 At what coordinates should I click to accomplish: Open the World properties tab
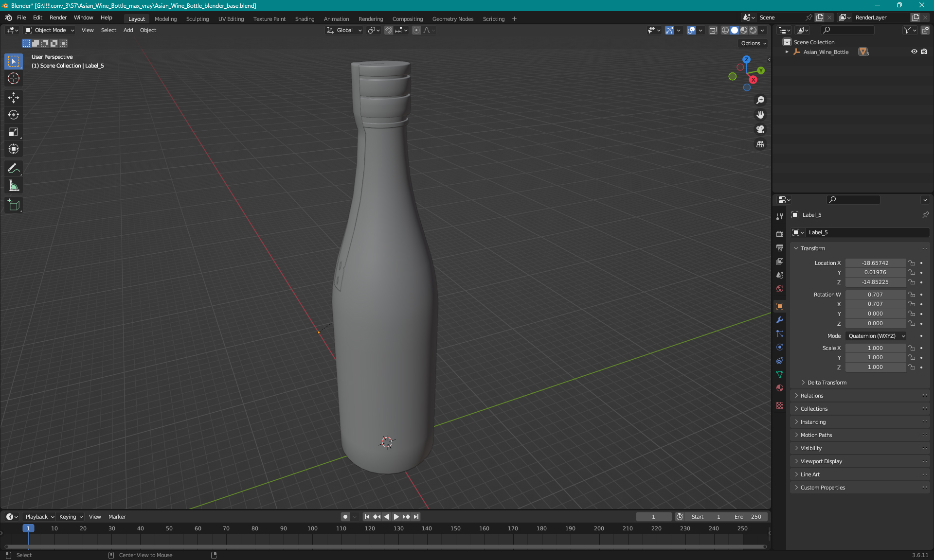click(780, 288)
